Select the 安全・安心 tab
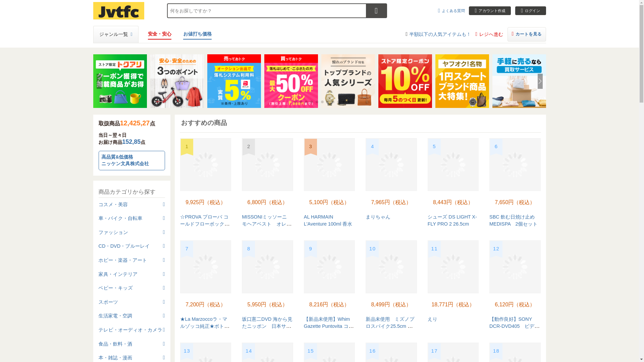Screen dimensions: 644x362 tap(159, 34)
